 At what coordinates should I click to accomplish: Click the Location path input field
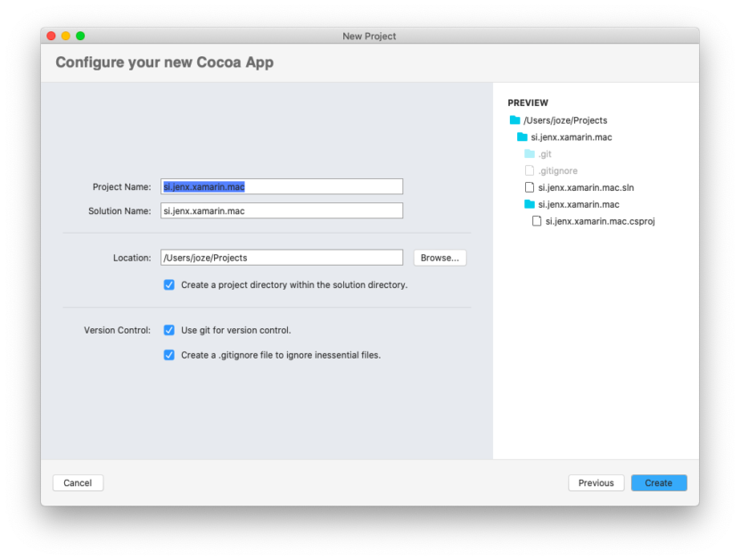[282, 258]
